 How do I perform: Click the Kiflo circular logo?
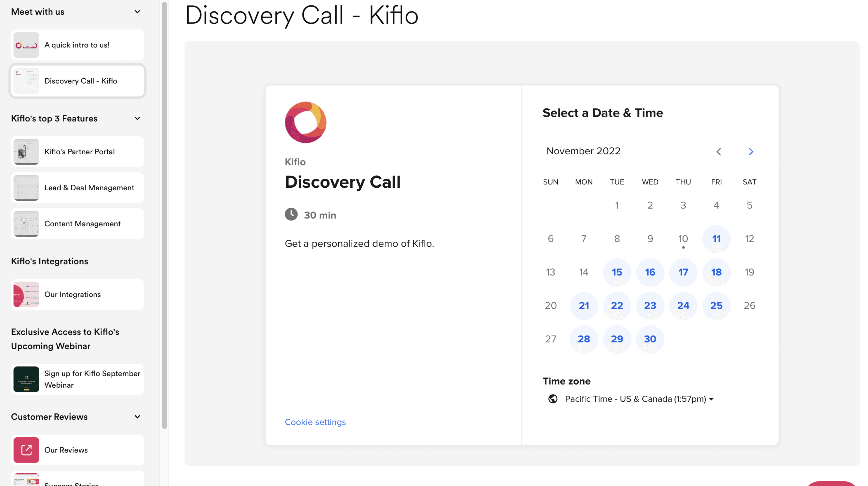pos(306,122)
